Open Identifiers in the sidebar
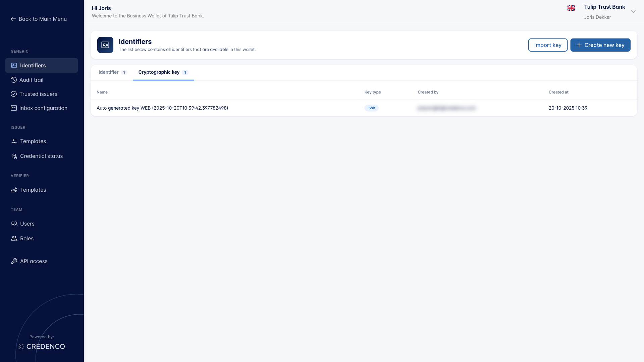 click(x=42, y=65)
